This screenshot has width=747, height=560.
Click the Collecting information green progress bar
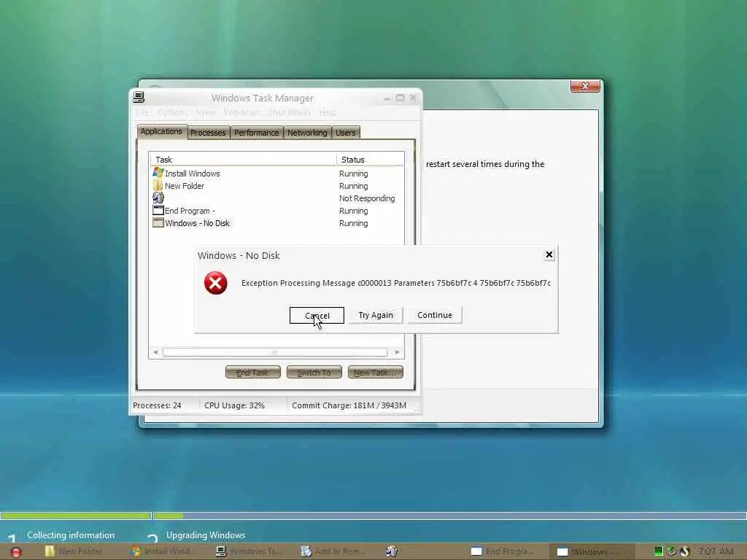pyautogui.click(x=76, y=516)
